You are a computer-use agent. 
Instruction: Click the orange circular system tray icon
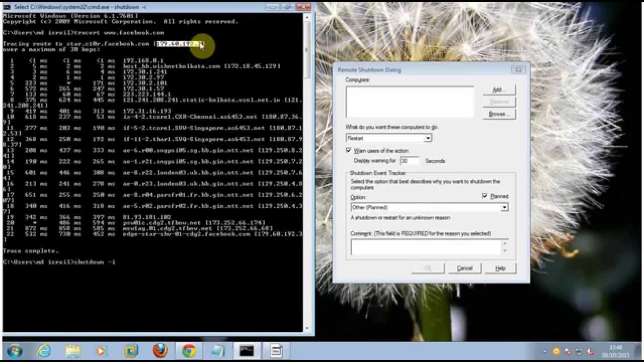pos(556,351)
